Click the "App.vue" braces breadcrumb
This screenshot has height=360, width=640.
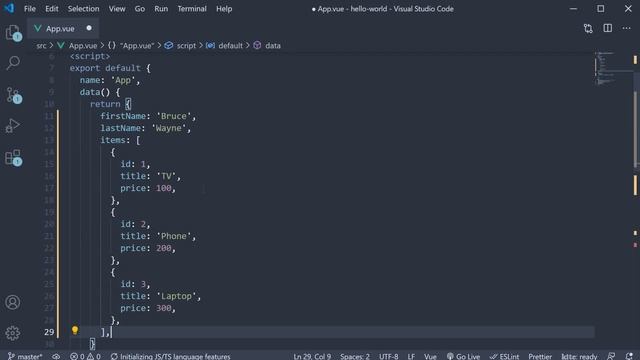(131, 46)
